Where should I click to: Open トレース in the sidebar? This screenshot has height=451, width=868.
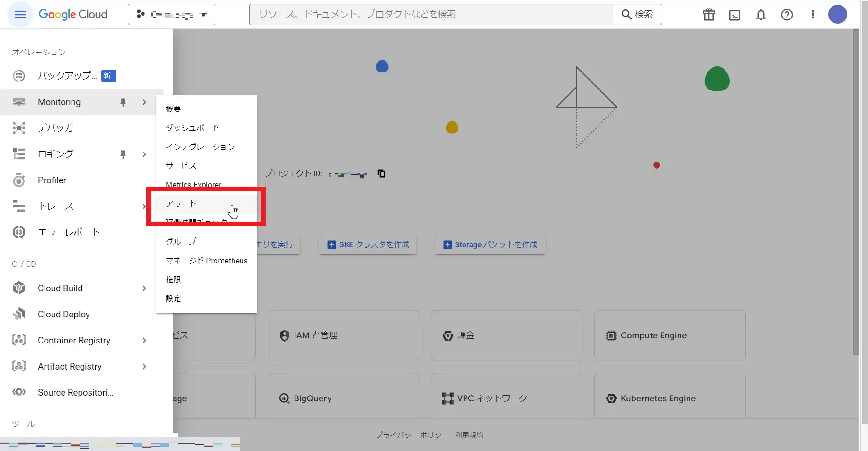tap(56, 206)
